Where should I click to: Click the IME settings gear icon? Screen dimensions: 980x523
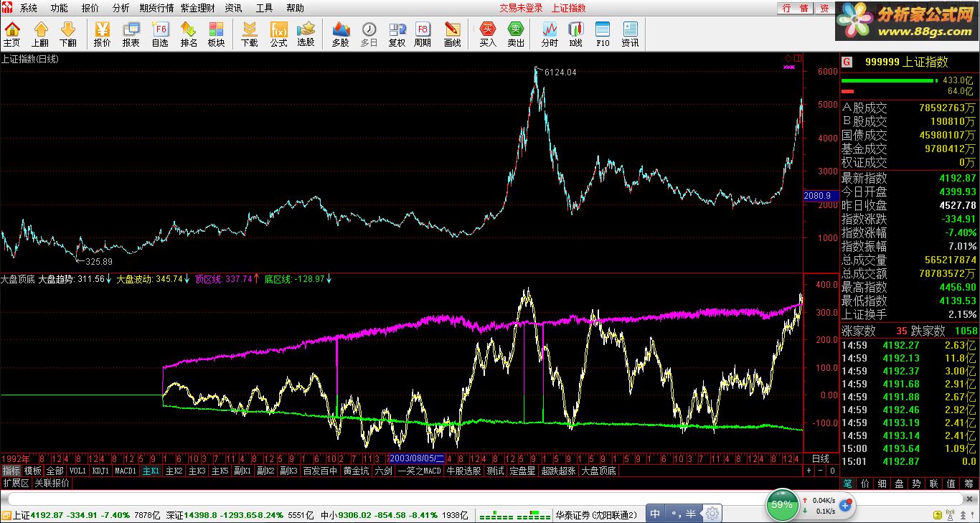(x=712, y=513)
